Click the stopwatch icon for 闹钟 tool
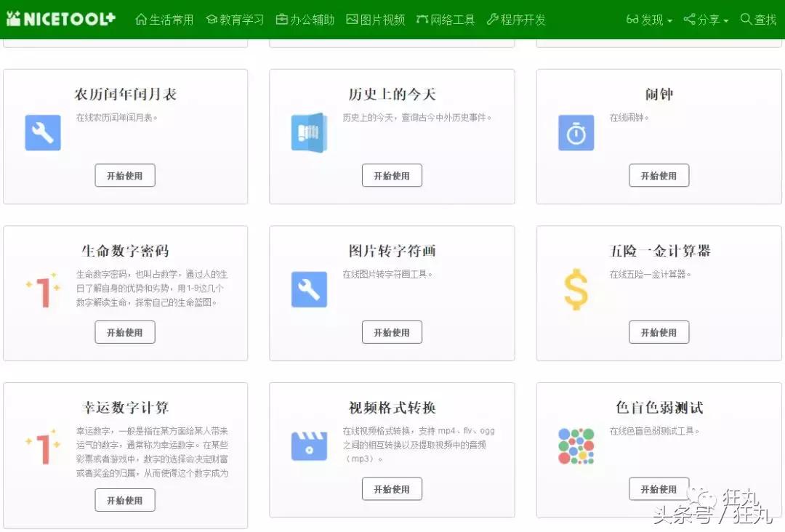This screenshot has width=785, height=532. [575, 133]
